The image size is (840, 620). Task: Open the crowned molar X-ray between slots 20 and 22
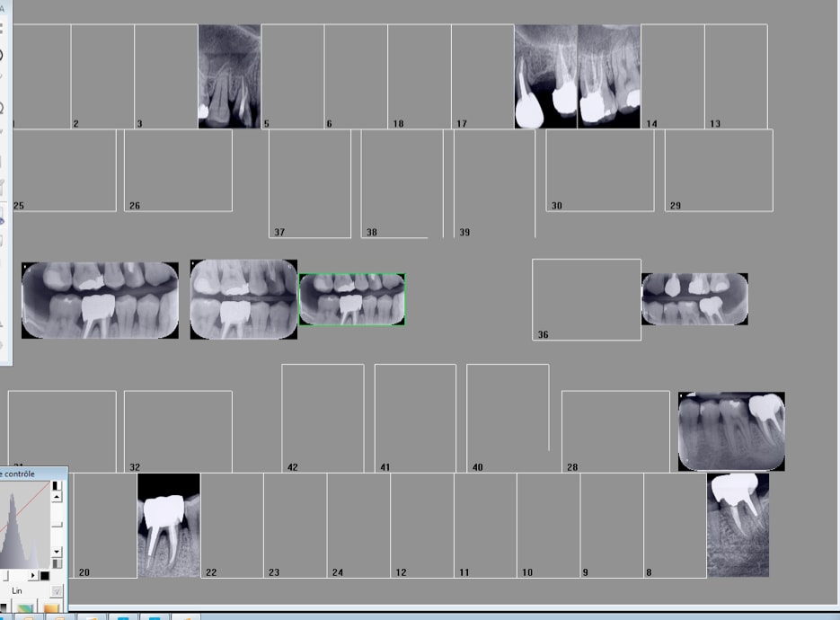pyautogui.click(x=169, y=525)
